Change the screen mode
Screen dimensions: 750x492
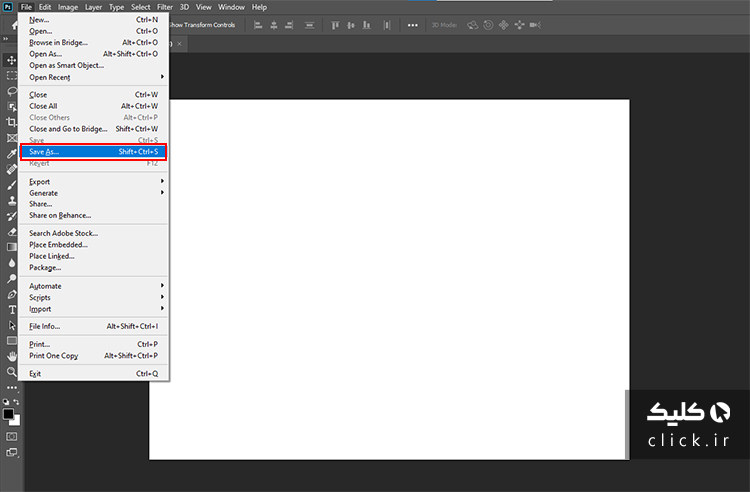pyautogui.click(x=11, y=452)
